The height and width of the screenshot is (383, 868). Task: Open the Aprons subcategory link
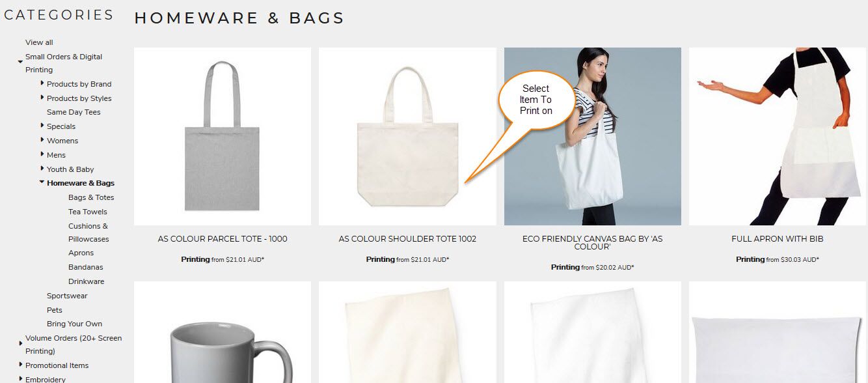(x=81, y=253)
